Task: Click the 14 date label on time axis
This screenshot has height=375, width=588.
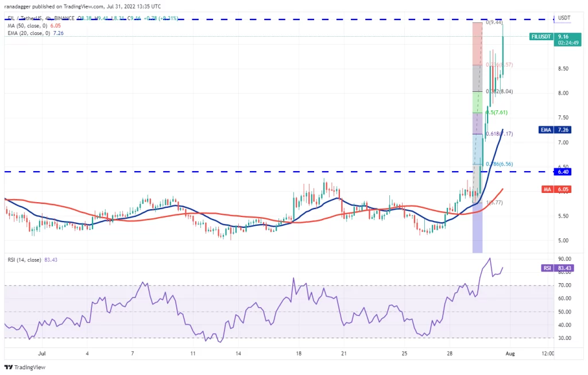Action: (x=238, y=353)
